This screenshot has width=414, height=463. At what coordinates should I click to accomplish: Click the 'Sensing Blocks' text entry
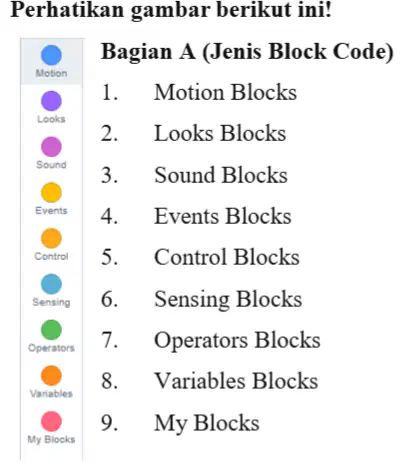pyautogui.click(x=228, y=299)
